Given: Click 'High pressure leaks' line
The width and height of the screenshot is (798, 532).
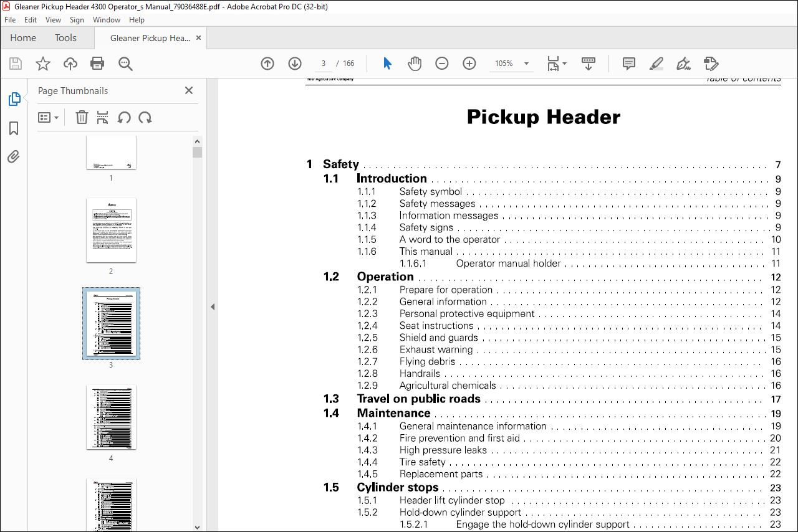Looking at the screenshot, I should (x=443, y=450).
